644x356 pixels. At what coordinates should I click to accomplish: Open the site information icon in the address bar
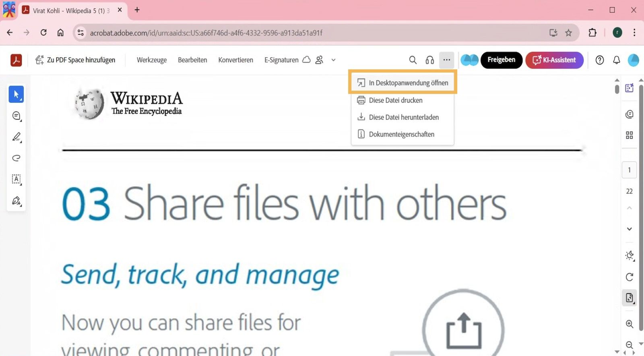[81, 33]
